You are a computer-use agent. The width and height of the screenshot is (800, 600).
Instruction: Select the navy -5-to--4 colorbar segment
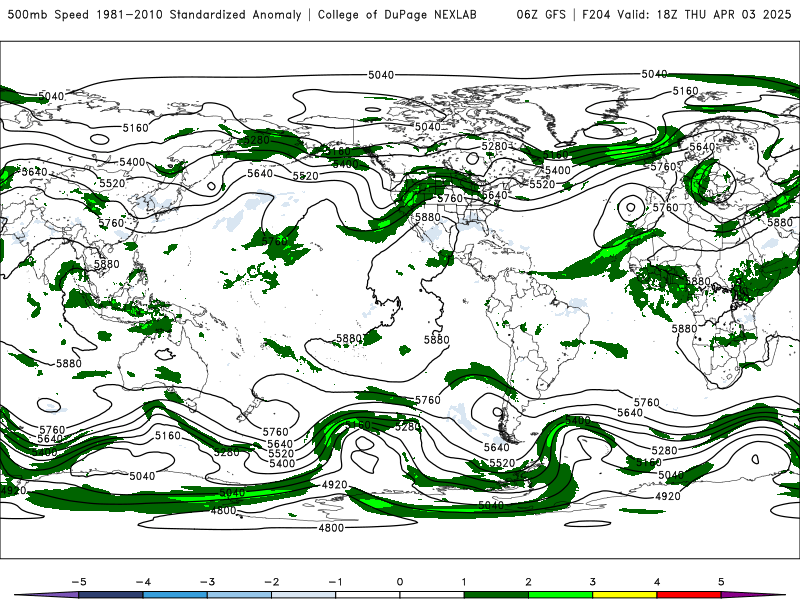(x=111, y=595)
